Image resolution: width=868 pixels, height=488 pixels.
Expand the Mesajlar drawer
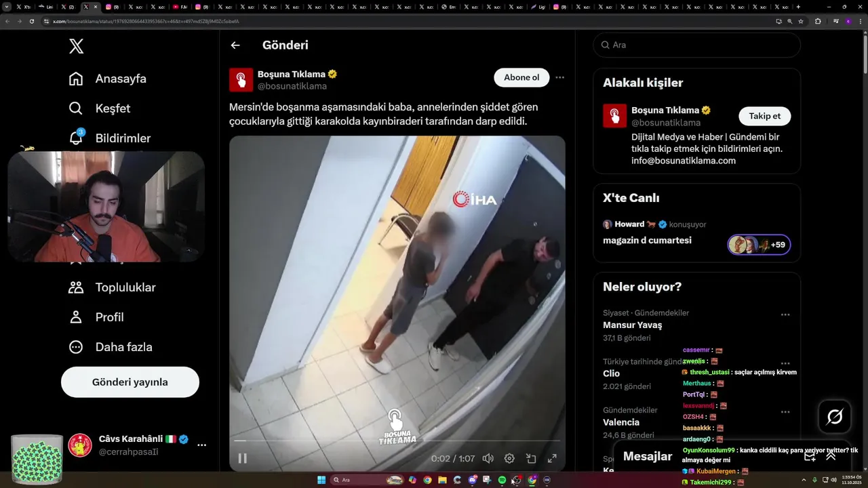click(x=831, y=456)
